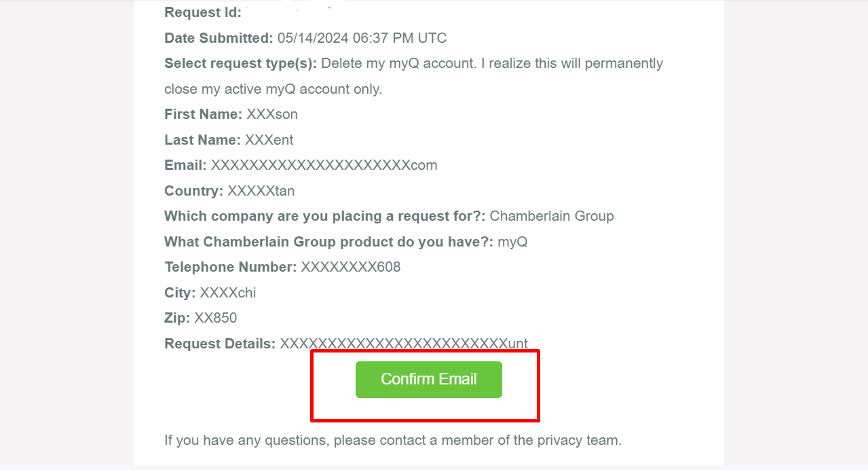
Task: Click the myQ product value
Action: click(512, 242)
